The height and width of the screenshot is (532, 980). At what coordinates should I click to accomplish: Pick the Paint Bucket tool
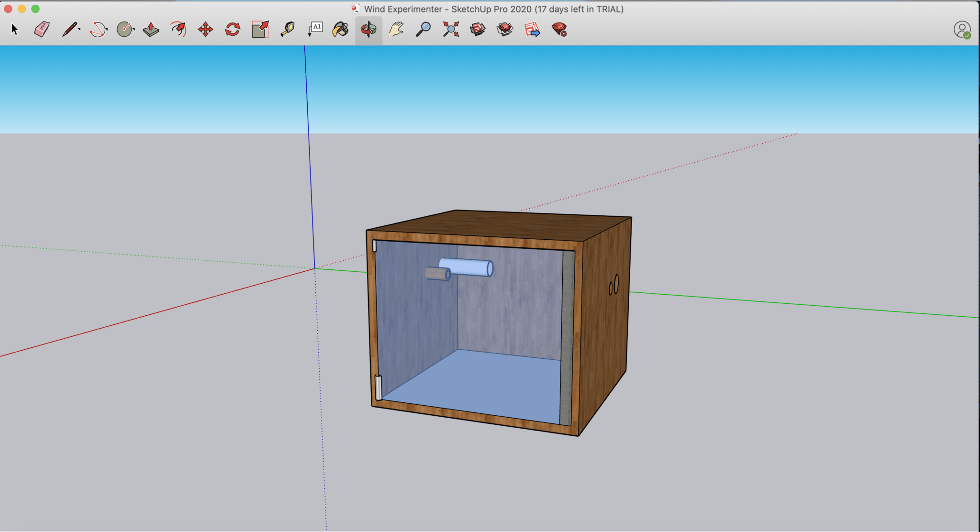pyautogui.click(x=341, y=30)
